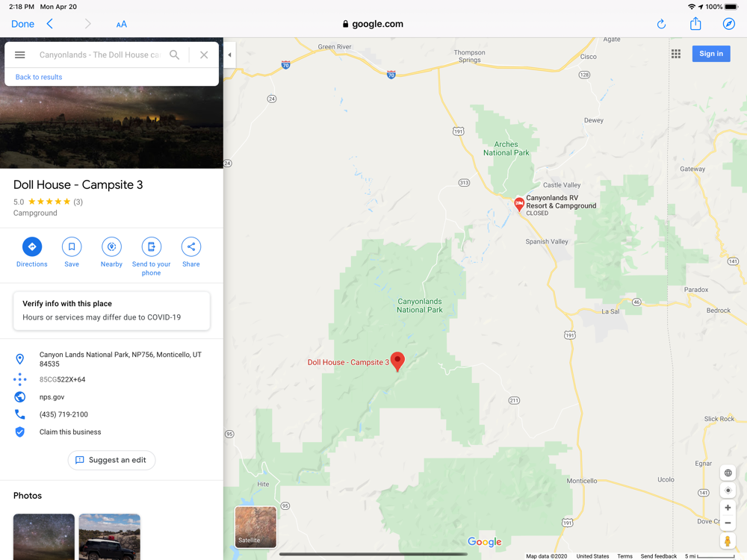Go Back to results
Screen dimensions: 747x560
point(39,77)
